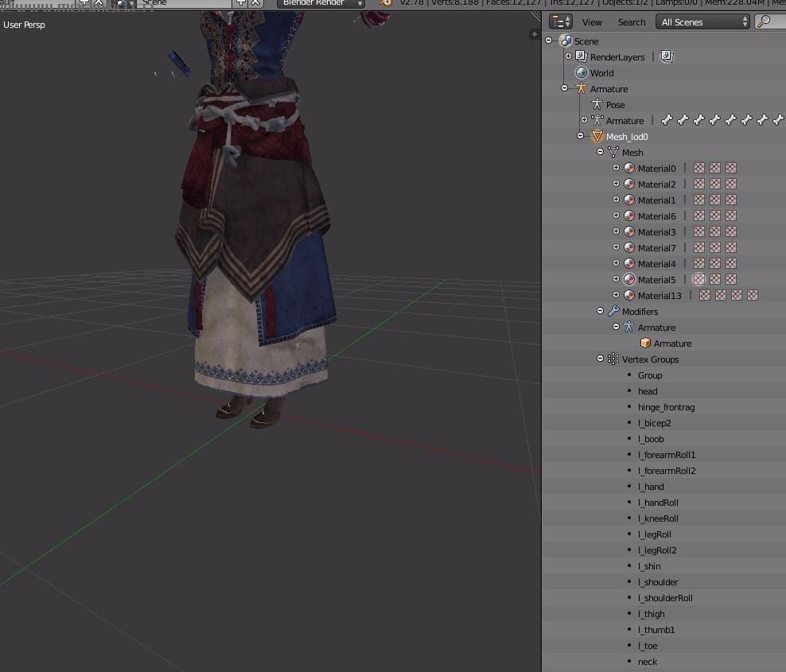Click the Armature modifier icon under Modifiers
Image resolution: width=786 pixels, height=672 pixels.
pos(629,327)
